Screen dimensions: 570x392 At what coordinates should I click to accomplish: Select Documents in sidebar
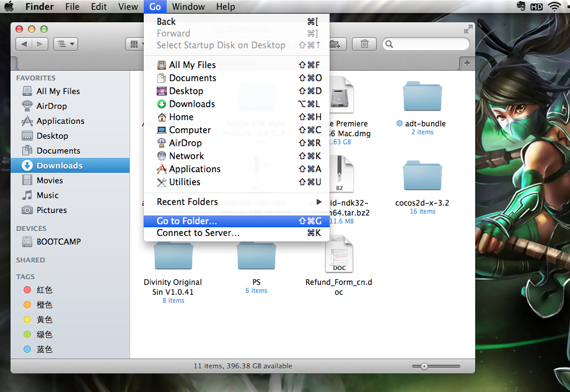(70, 150)
